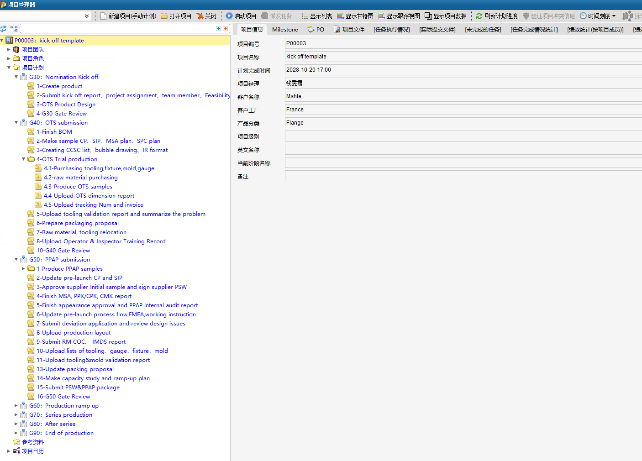Expand the 1 Produce PPAP samples folder

pos(23,269)
